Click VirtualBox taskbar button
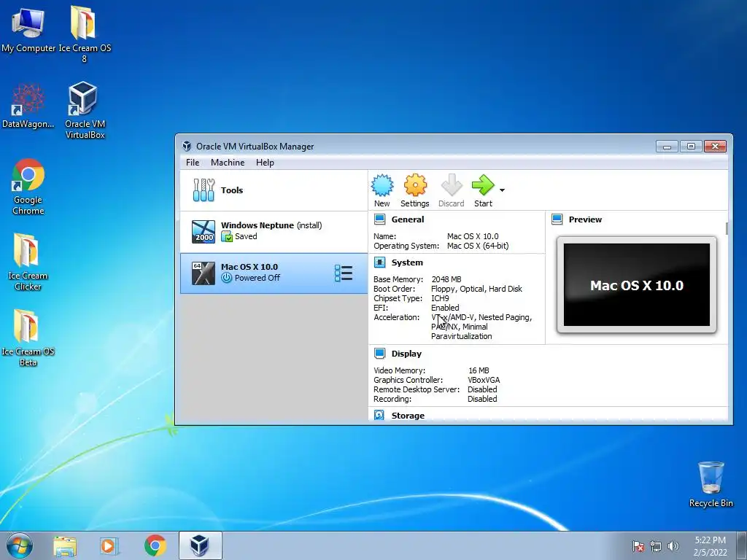 [200, 545]
